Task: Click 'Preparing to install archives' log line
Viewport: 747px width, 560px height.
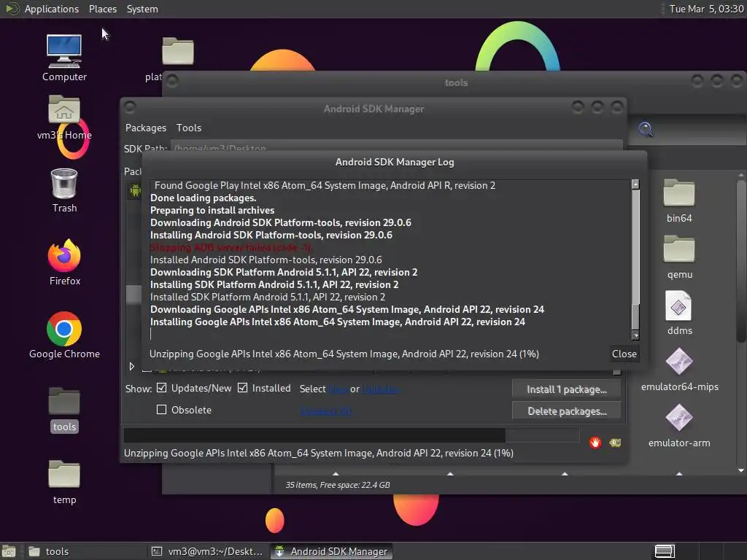Action: point(212,210)
